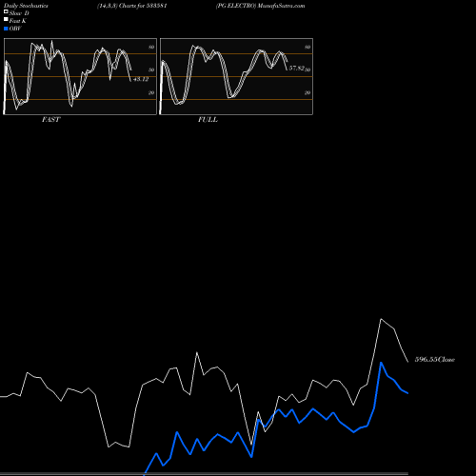The width and height of the screenshot is (476, 476).
Task: Click the 50 axis label on FAST chart
Action: pyautogui.click(x=151, y=69)
